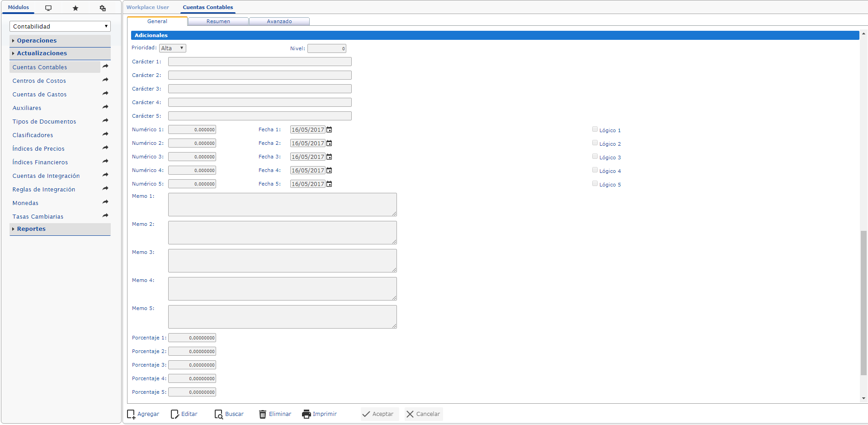Expand the Operaciones section
The height and width of the screenshot is (425, 868).
tap(60, 41)
